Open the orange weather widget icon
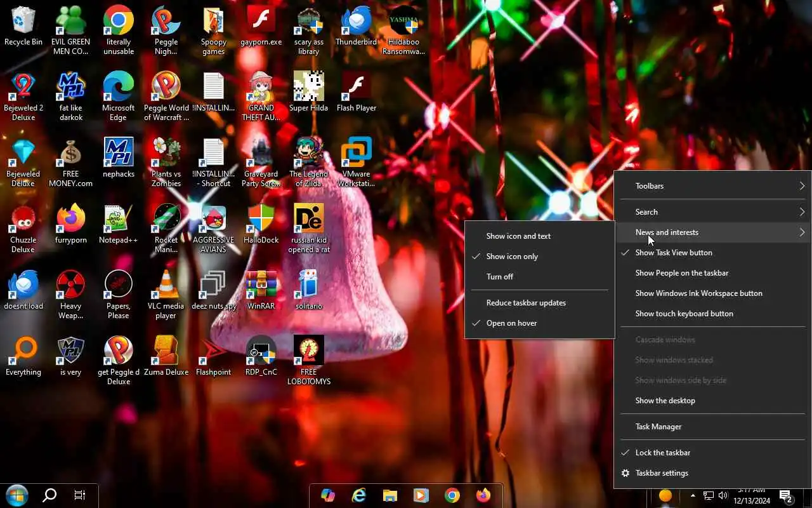The width and height of the screenshot is (812, 508). pos(665,496)
